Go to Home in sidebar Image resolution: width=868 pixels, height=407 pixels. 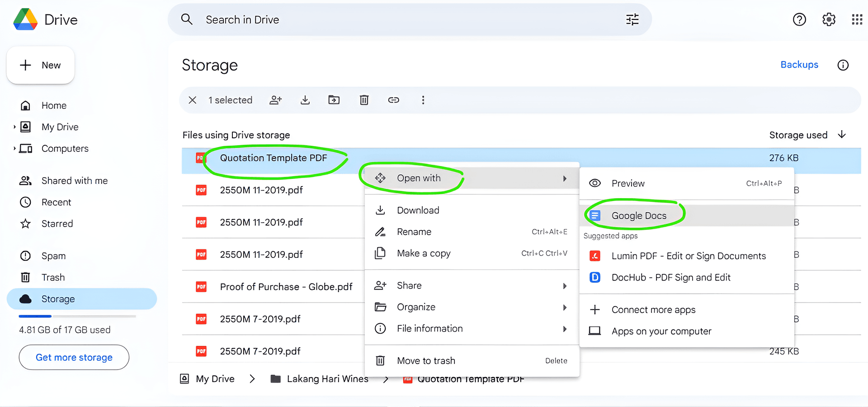pyautogui.click(x=82, y=105)
